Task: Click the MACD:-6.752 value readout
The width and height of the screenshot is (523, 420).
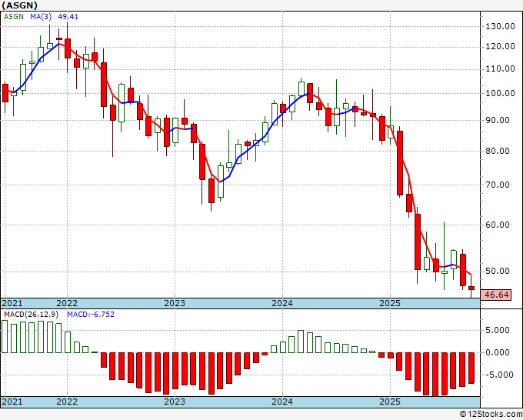Action: (x=91, y=315)
